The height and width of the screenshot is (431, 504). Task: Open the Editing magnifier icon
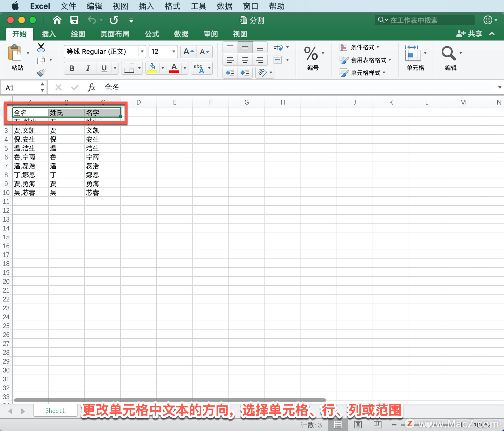pos(448,53)
